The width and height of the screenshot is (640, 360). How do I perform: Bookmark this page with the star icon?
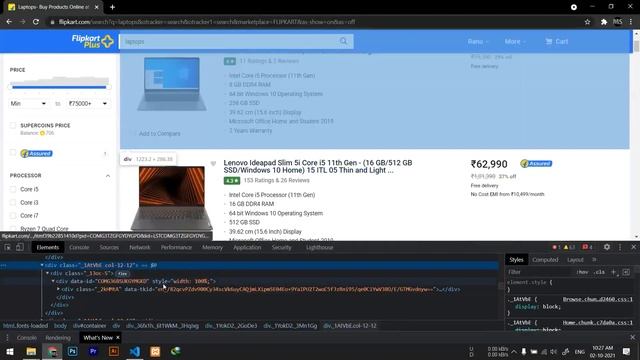point(587,22)
